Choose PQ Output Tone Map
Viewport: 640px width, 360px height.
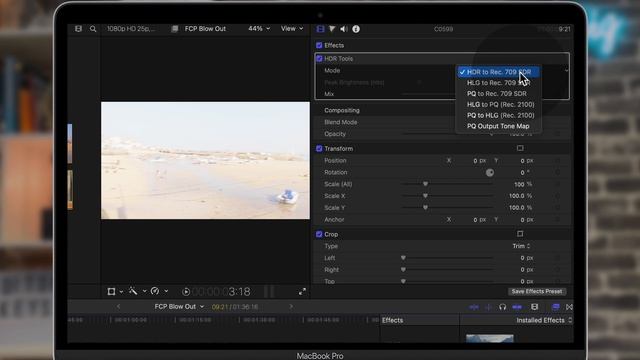tap(499, 126)
